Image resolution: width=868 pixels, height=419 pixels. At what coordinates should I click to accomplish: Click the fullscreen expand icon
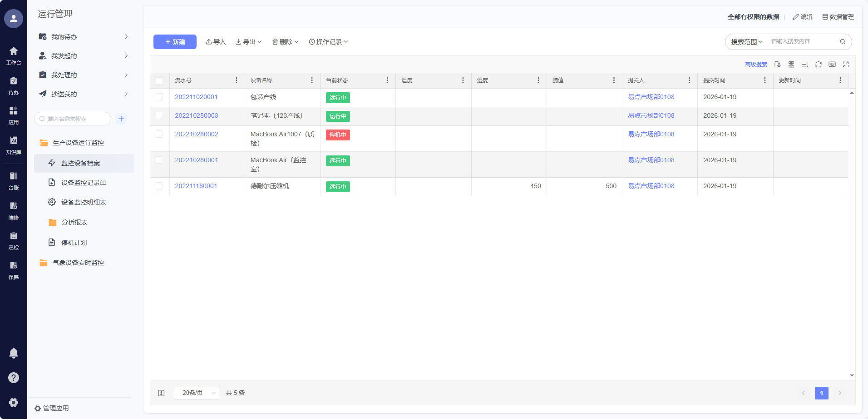tap(845, 65)
